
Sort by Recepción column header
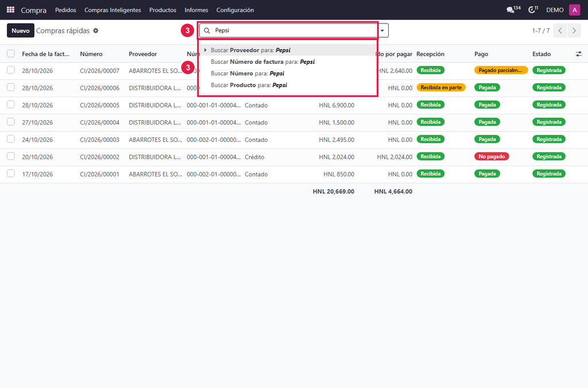(x=430, y=54)
